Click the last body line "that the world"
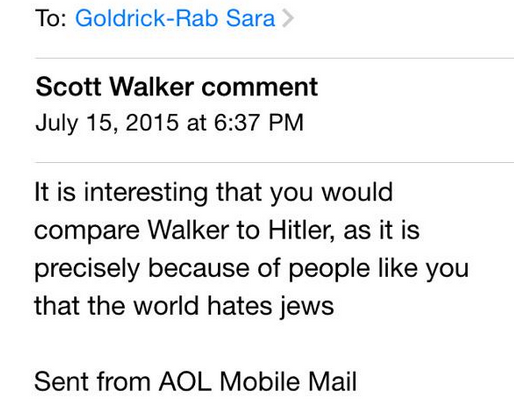The height and width of the screenshot is (413, 514). (184, 306)
